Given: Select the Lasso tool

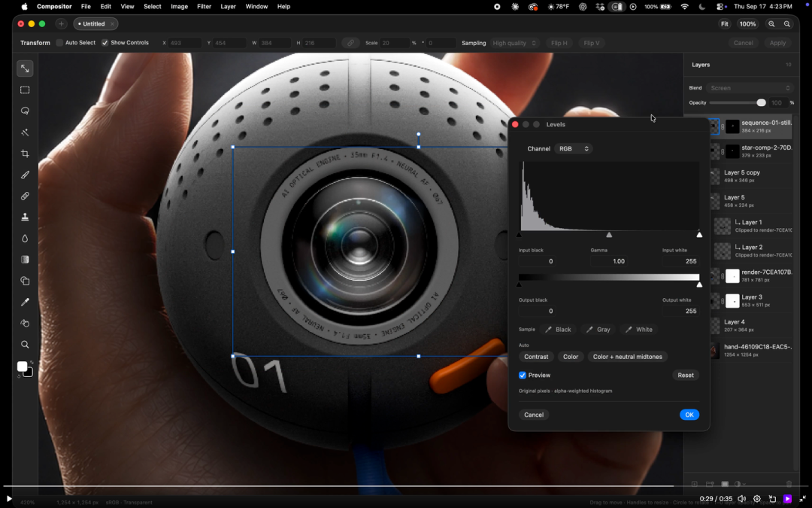Looking at the screenshot, I should pos(25,111).
